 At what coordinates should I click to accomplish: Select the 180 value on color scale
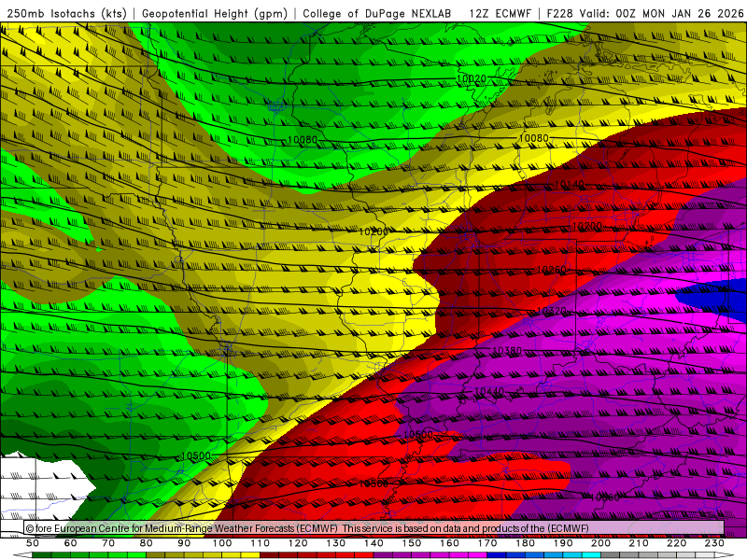point(525,543)
